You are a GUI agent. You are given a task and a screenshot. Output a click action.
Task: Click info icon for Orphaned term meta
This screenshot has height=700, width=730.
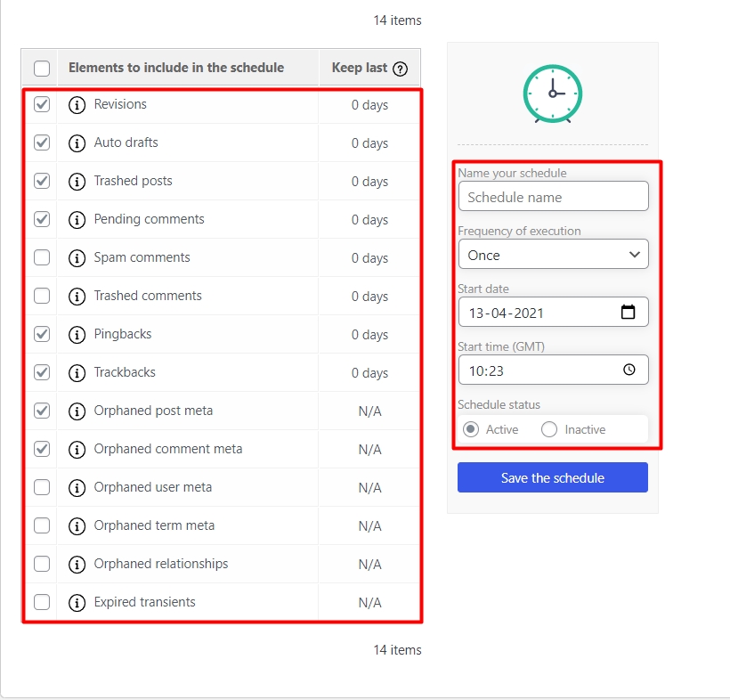click(77, 525)
